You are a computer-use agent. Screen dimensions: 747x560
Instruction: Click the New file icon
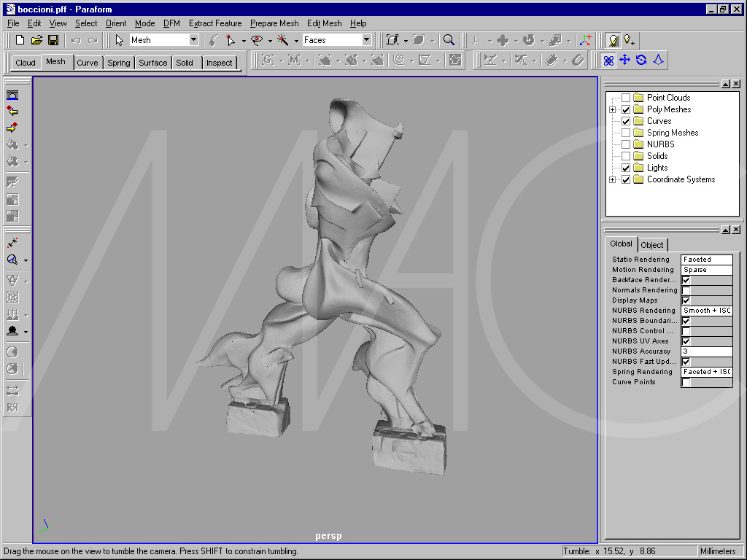tap(20, 40)
